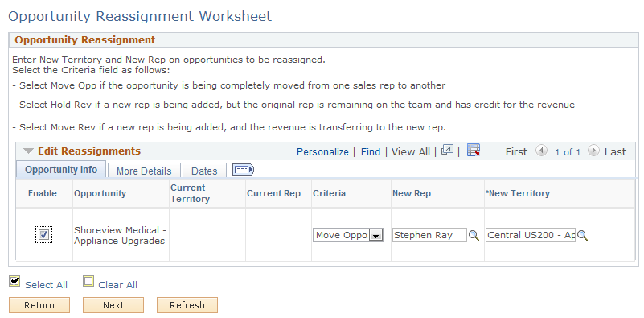Download grid to spreadsheet icon

pyautogui.click(x=474, y=151)
